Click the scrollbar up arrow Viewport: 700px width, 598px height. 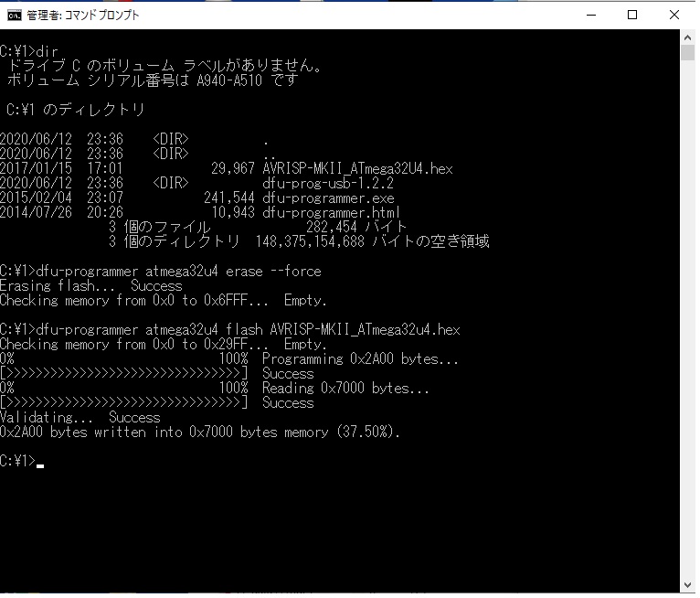click(x=687, y=38)
